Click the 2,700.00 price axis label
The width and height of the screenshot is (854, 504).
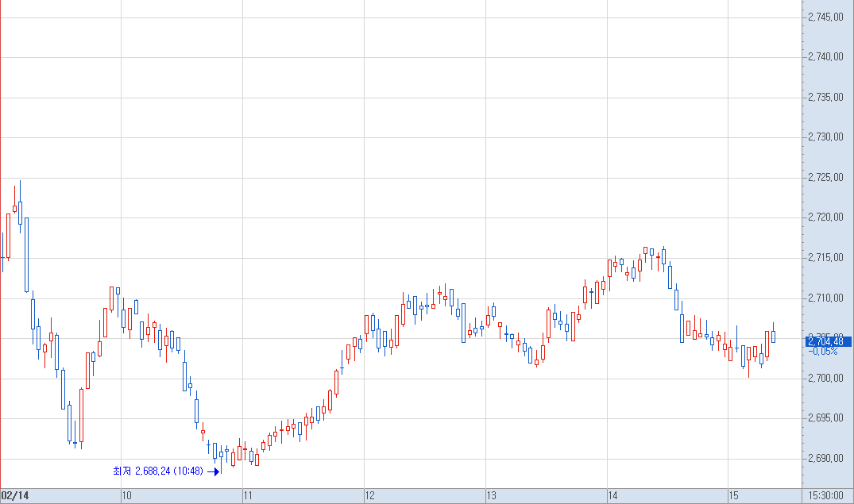pyautogui.click(x=825, y=378)
